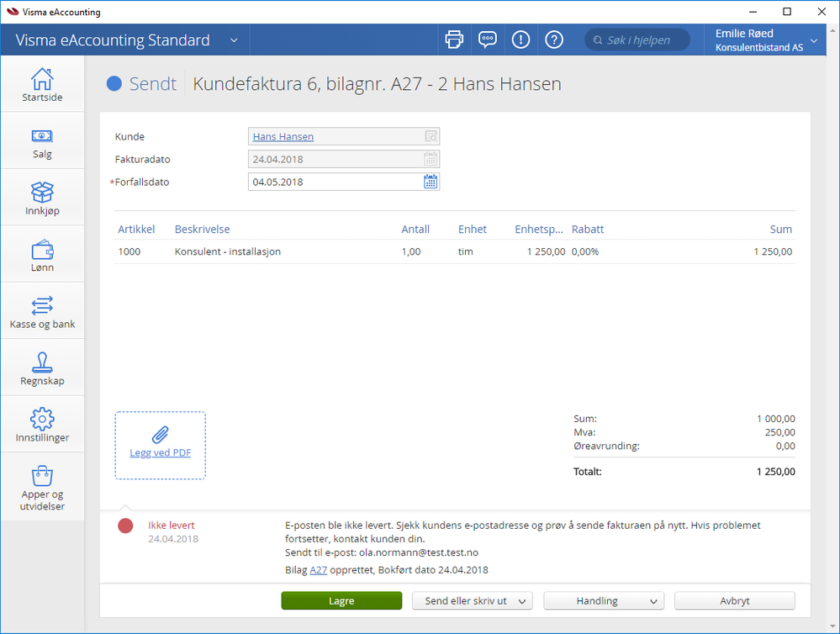Go to Kasse og bank
Image resolution: width=840 pixels, height=634 pixels.
[x=42, y=312]
